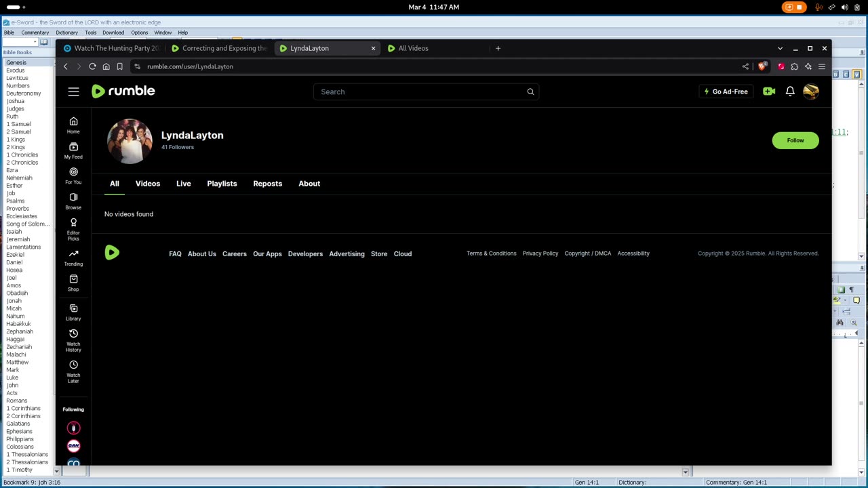868x488 pixels.
Task: Switch to Correcting and Exposing tab
Action: (x=220, y=48)
